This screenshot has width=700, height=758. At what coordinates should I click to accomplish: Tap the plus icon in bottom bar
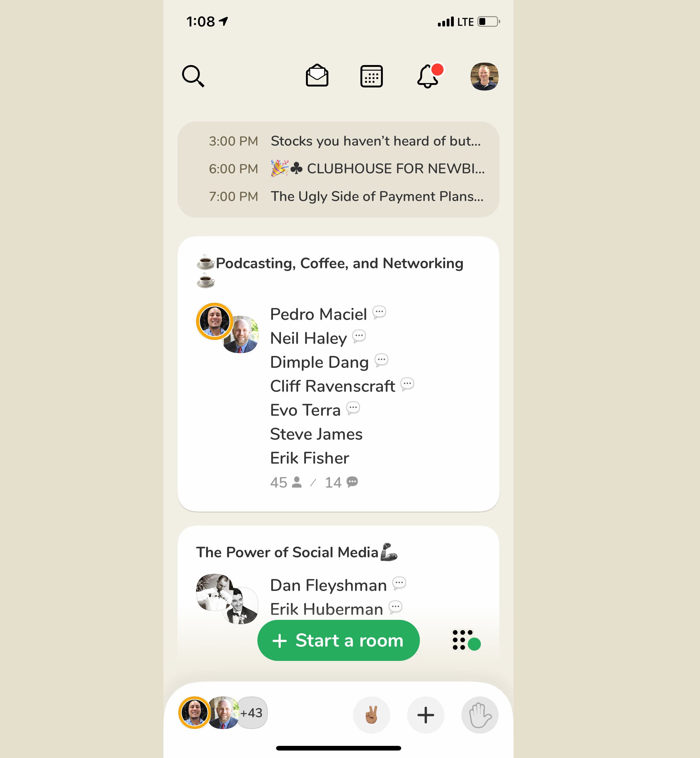pos(425,715)
